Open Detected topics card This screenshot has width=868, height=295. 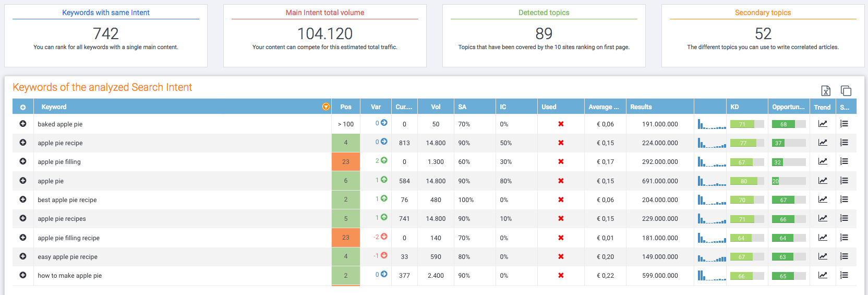544,36
